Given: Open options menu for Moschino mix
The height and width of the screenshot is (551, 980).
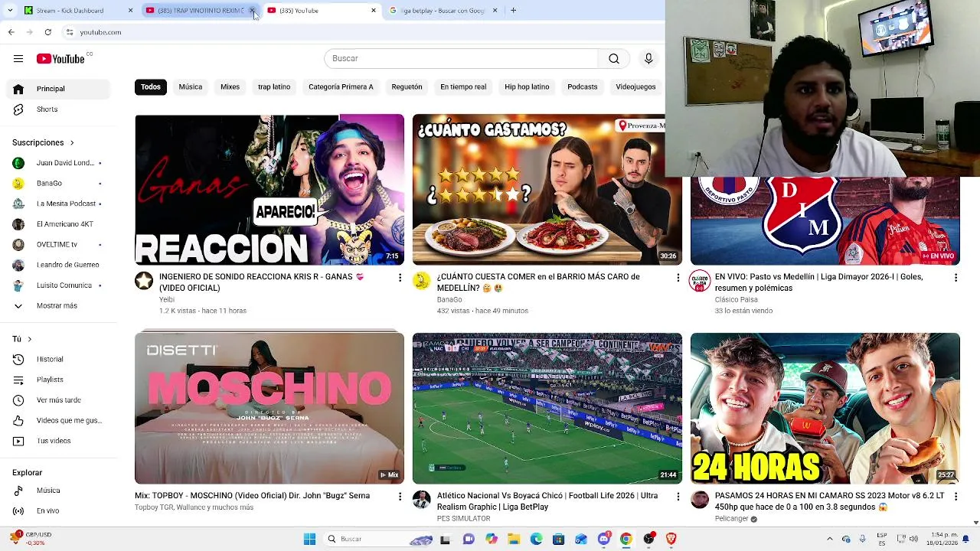Looking at the screenshot, I should (400, 497).
